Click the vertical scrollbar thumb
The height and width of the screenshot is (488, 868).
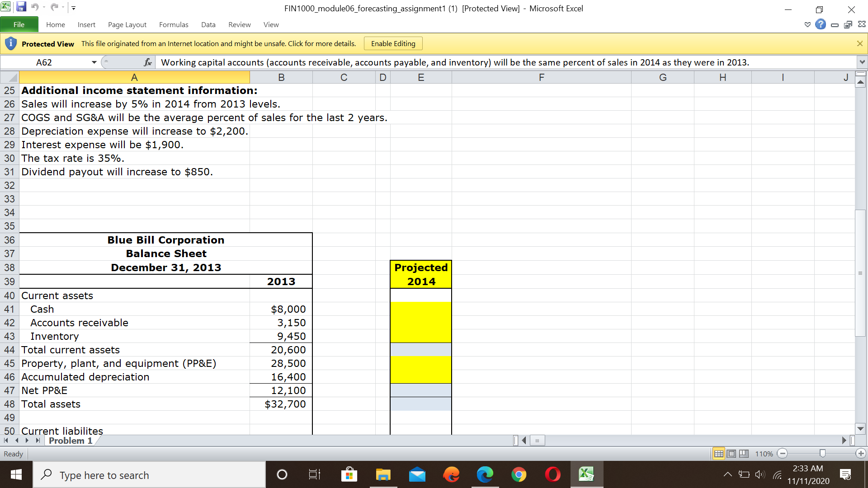tap(860, 273)
